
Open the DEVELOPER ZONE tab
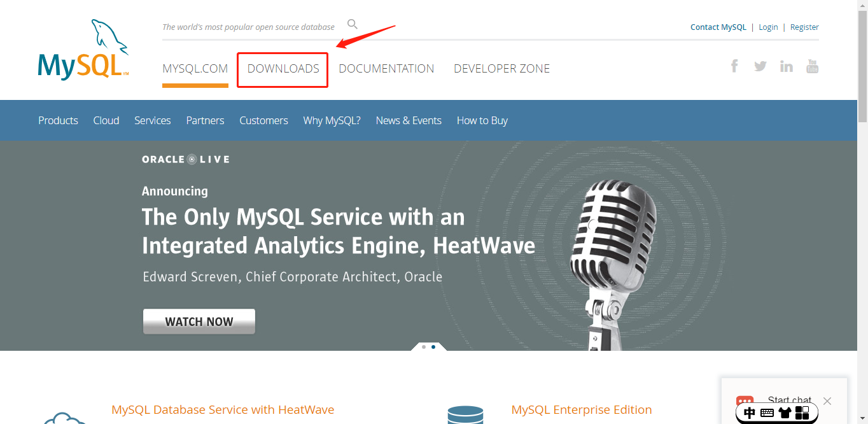tap(501, 69)
